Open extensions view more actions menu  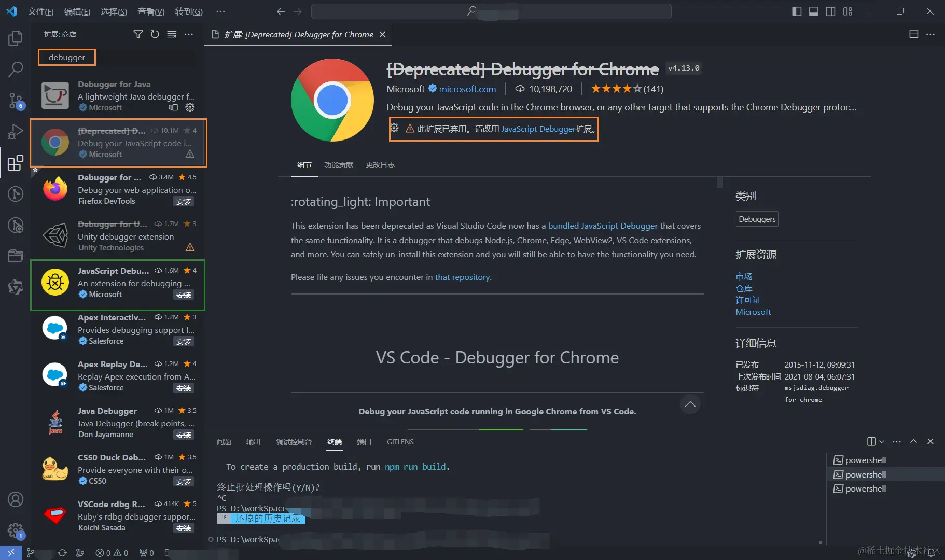tap(189, 34)
